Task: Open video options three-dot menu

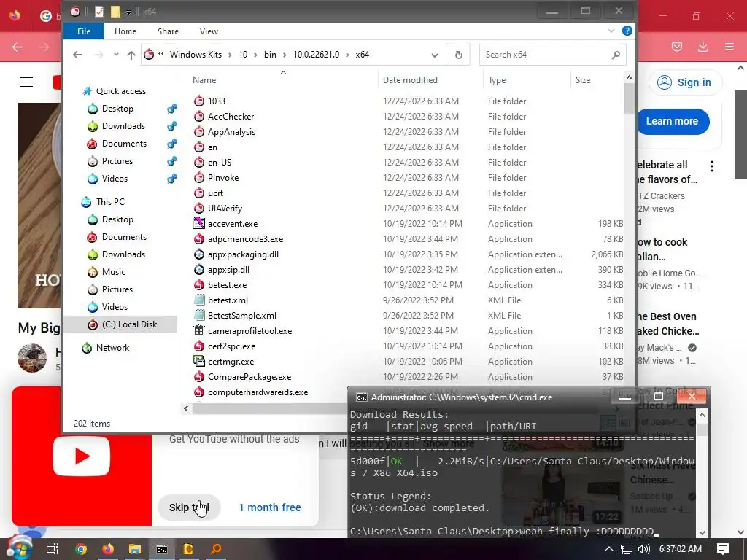Action: pyautogui.click(x=712, y=166)
